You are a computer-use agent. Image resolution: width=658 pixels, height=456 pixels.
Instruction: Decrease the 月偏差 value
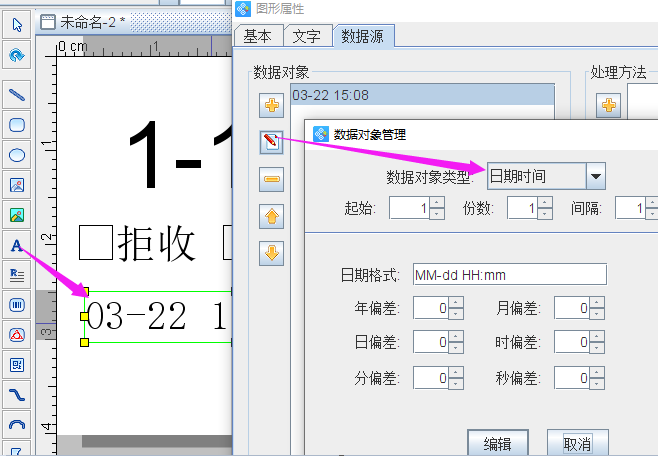(x=597, y=314)
